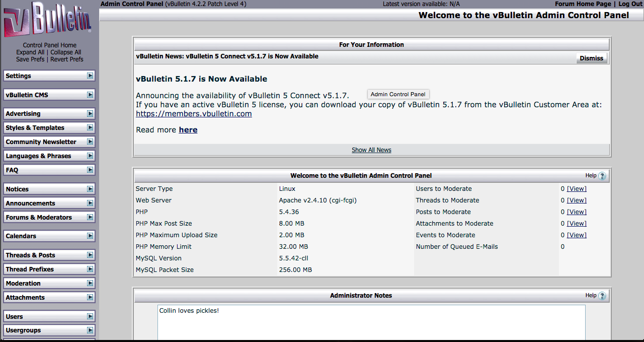The image size is (644, 342).
Task: Open Styles & Templates menu label
Action: coord(35,128)
